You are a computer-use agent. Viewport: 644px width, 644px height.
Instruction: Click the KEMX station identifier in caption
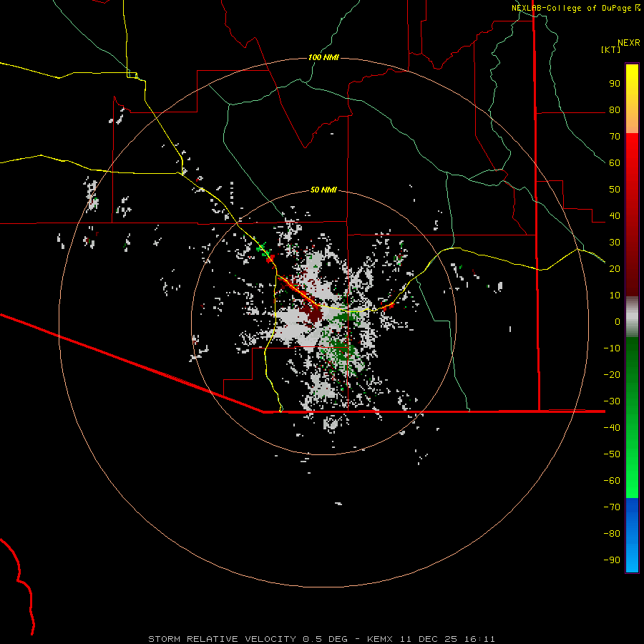click(x=380, y=639)
